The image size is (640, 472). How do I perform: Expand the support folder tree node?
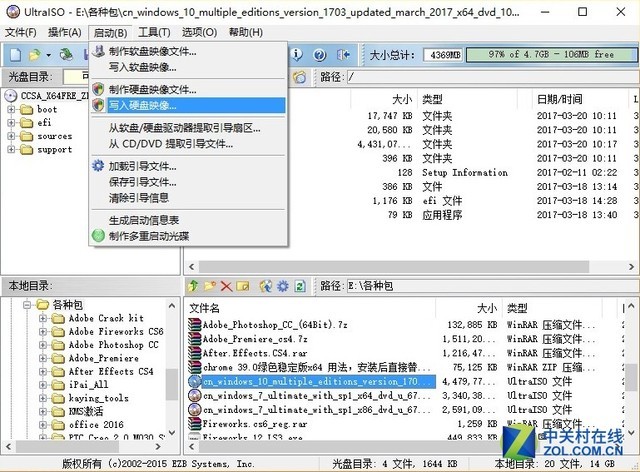click(x=11, y=149)
